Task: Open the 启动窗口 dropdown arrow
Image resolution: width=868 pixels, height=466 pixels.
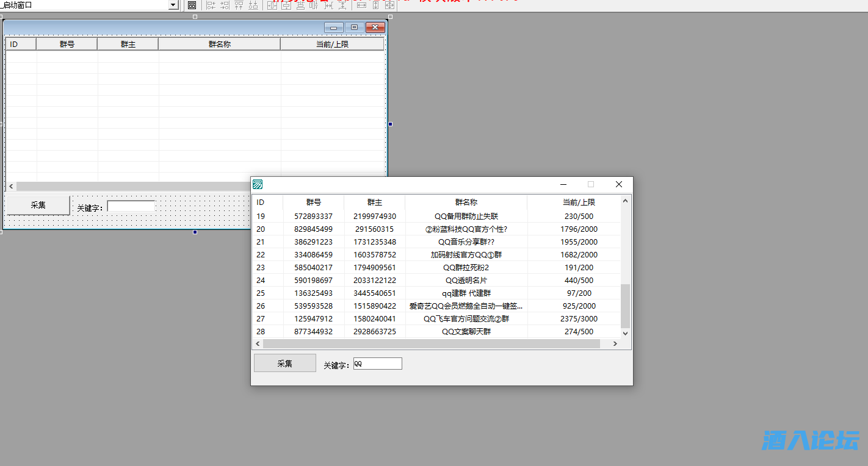Action: click(x=173, y=5)
